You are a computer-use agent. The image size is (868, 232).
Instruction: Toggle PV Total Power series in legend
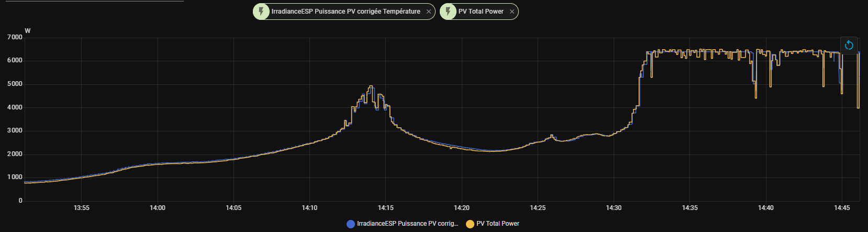tap(497, 224)
